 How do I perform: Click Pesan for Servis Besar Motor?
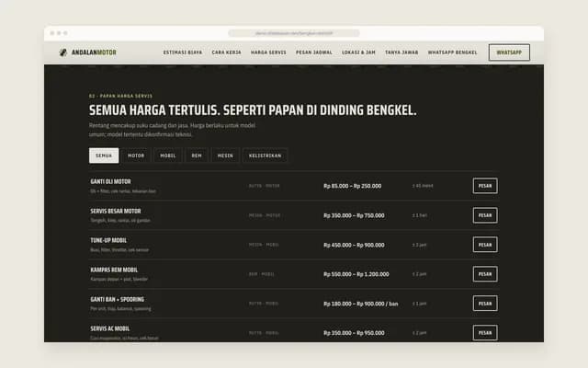pos(485,215)
